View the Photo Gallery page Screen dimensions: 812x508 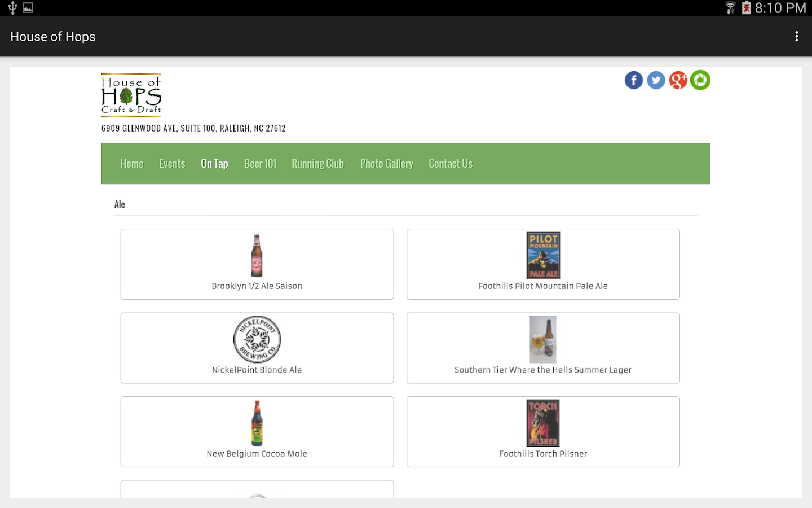[x=386, y=164]
